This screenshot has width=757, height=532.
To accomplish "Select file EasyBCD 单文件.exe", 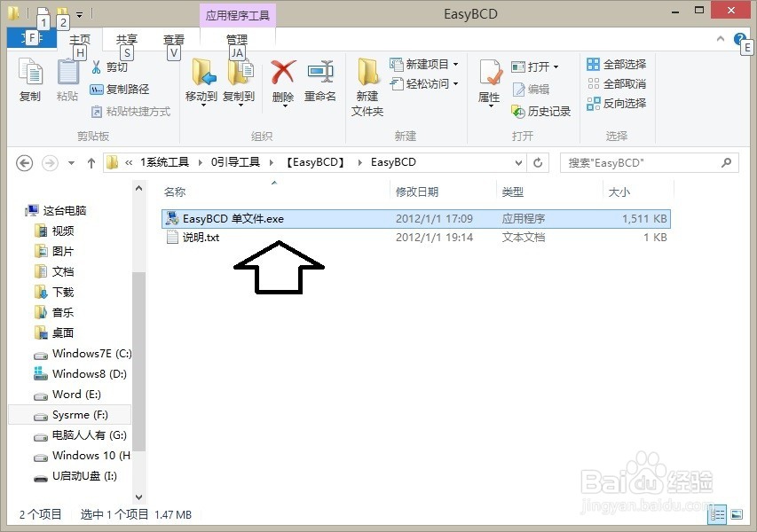I will (x=415, y=218).
